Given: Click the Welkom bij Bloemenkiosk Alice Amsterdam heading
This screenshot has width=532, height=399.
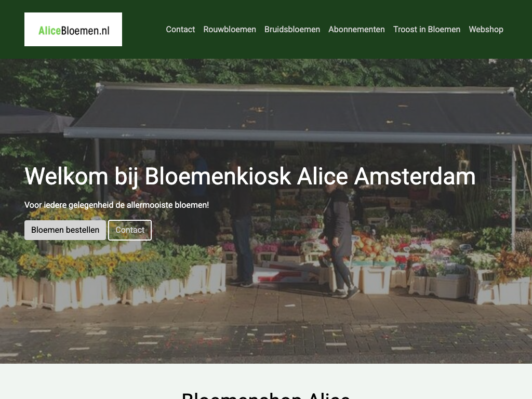Looking at the screenshot, I should click(x=250, y=177).
